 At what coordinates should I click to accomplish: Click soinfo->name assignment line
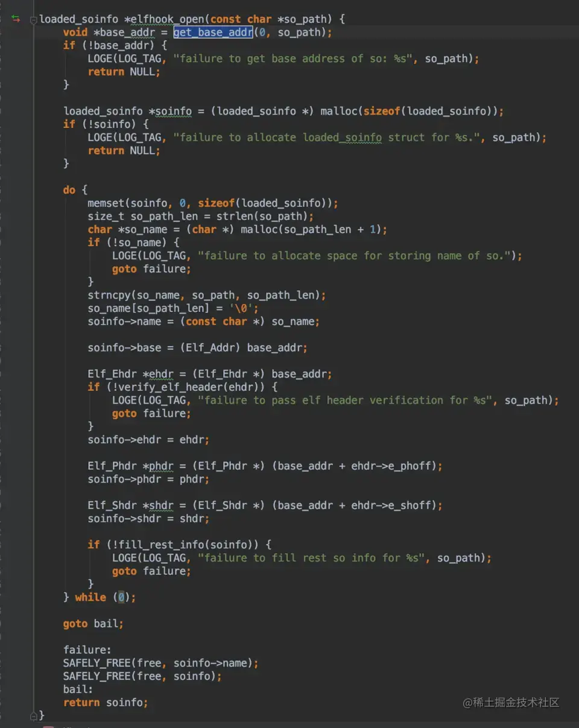coord(204,321)
